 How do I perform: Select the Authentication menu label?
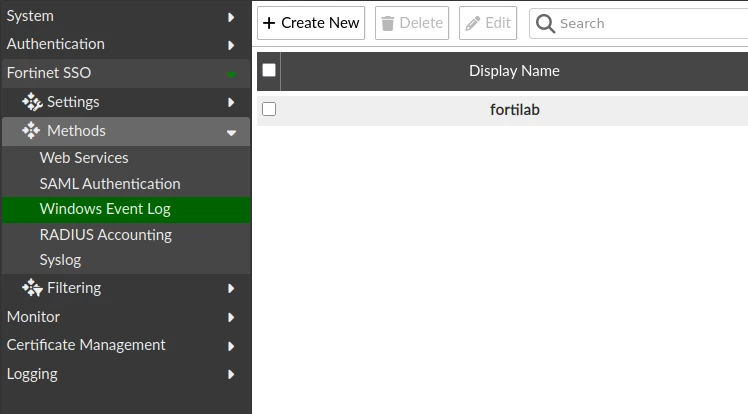(55, 44)
